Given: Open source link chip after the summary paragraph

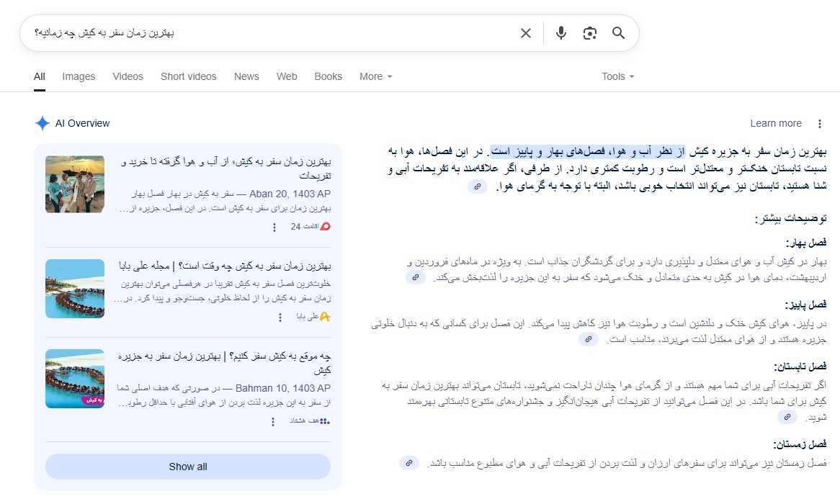Looking at the screenshot, I should click(x=478, y=186).
